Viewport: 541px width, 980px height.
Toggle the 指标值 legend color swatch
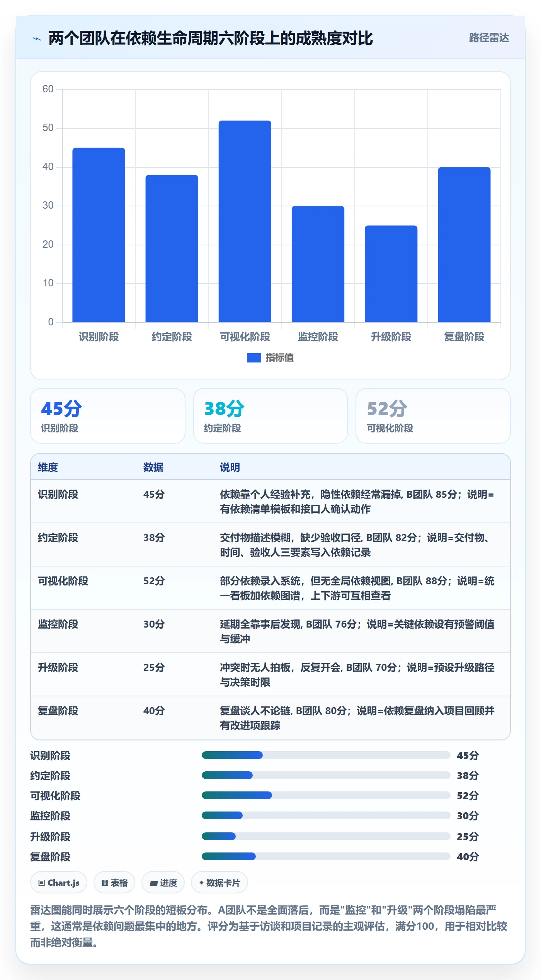coord(254,358)
